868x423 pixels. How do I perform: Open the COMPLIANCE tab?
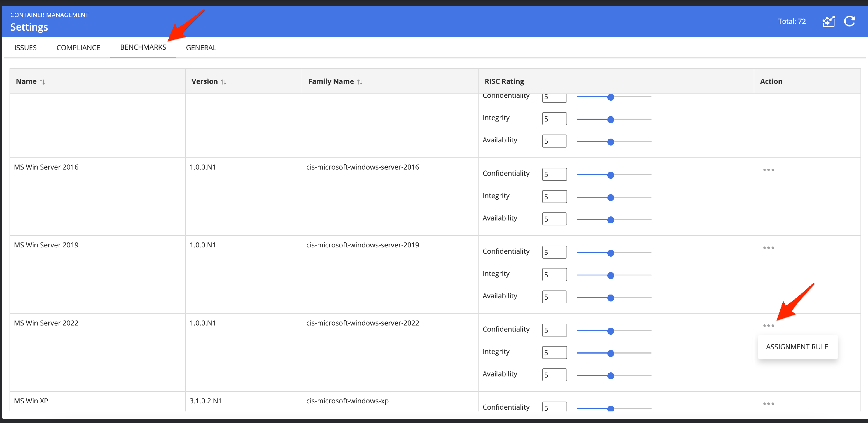point(78,47)
